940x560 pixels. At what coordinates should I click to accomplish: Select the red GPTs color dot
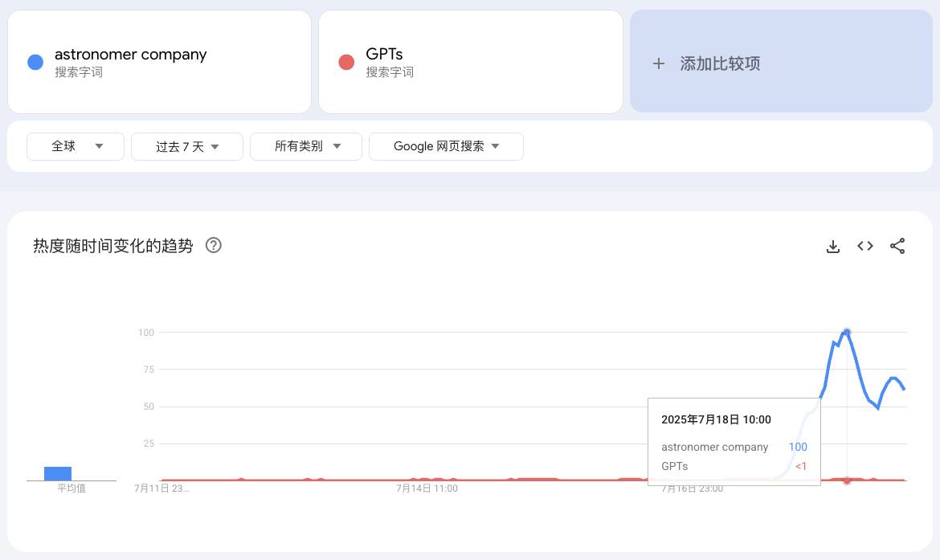point(346,62)
